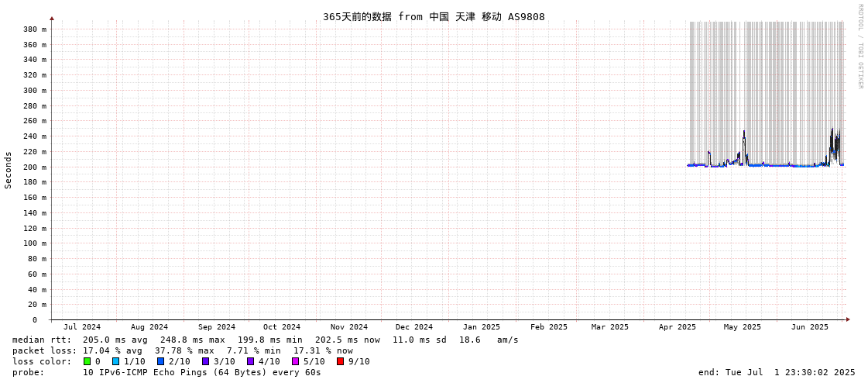Screen dimensions: 868x383
Task: Click the '240 m' y-axis label
Action: (36, 136)
